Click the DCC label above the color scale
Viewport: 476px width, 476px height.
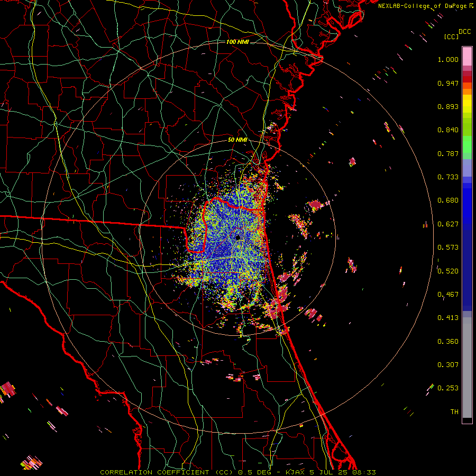tap(465, 32)
